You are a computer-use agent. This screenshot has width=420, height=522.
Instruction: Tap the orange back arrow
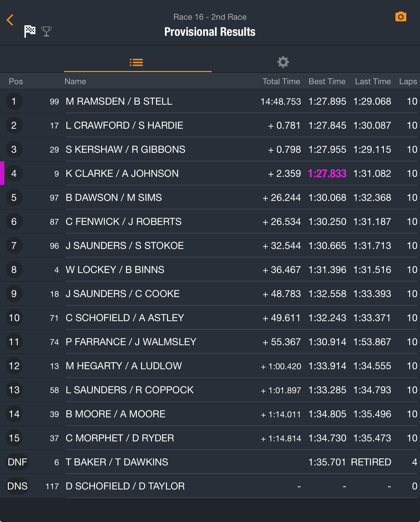coord(10,20)
